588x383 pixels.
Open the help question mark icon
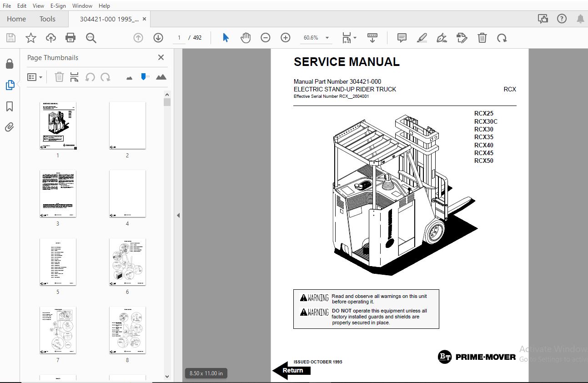[x=562, y=19]
